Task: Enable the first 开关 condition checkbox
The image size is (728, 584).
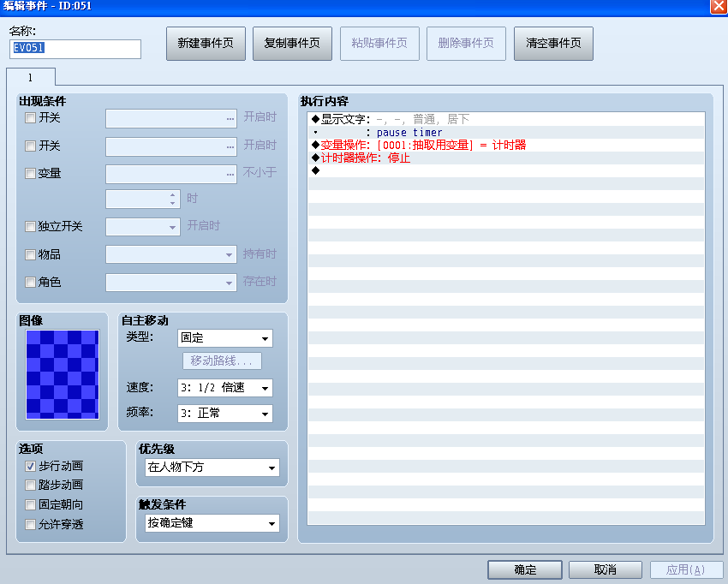Action: coord(30,118)
